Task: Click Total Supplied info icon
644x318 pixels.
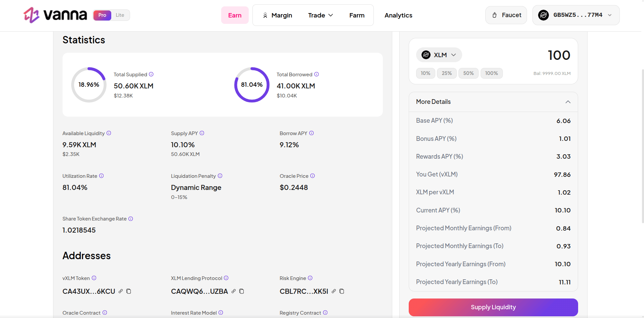Action: [151, 74]
